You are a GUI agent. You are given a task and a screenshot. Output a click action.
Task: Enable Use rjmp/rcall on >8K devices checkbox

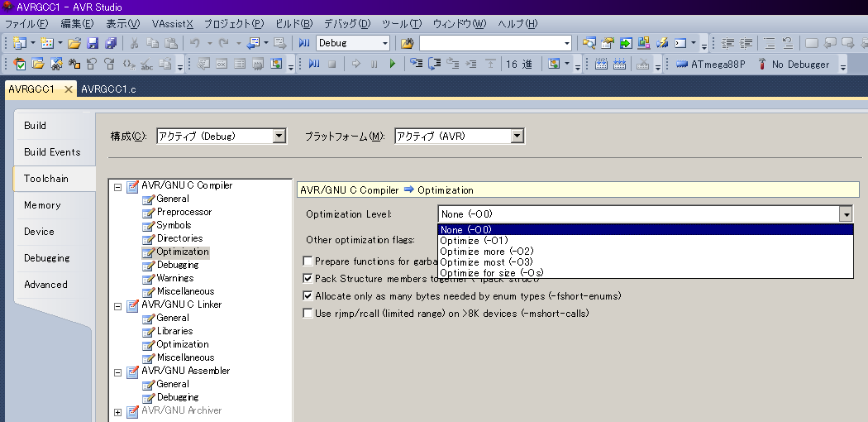pos(308,314)
